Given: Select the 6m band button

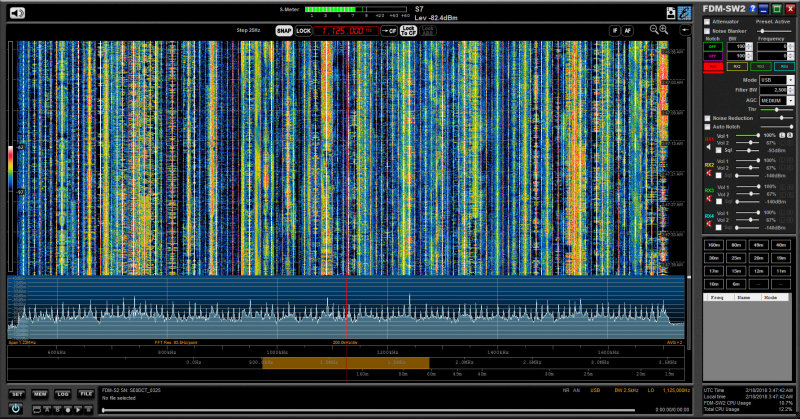Looking at the screenshot, I should (736, 284).
